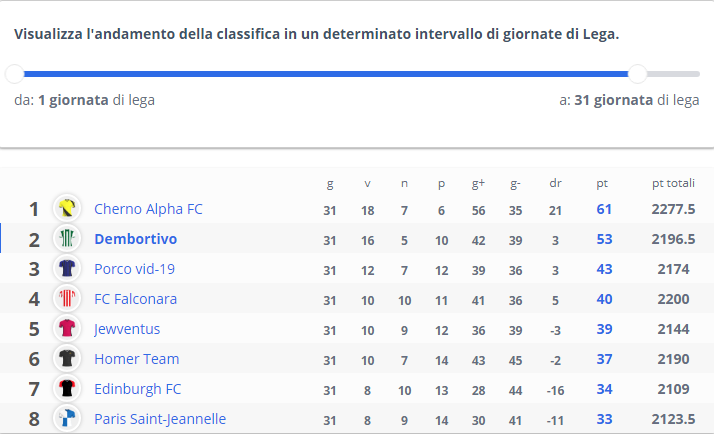
Task: Click FC Falconara red striped jersey icon
Action: click(67, 298)
